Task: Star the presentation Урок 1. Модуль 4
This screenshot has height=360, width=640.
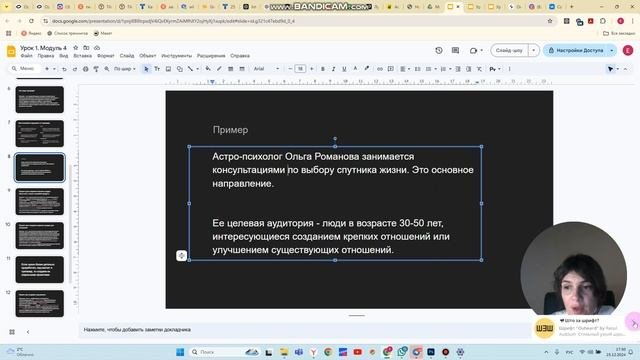Action: point(76,48)
